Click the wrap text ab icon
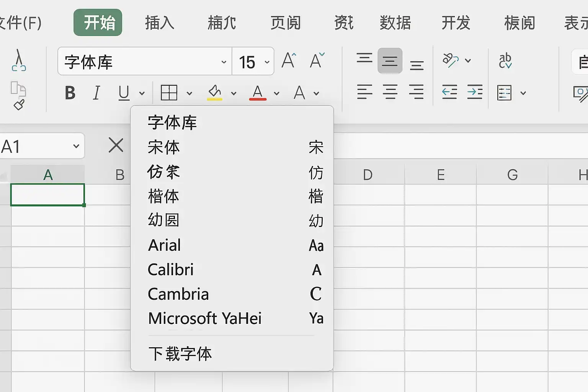This screenshot has height=392, width=588. pyautogui.click(x=505, y=60)
